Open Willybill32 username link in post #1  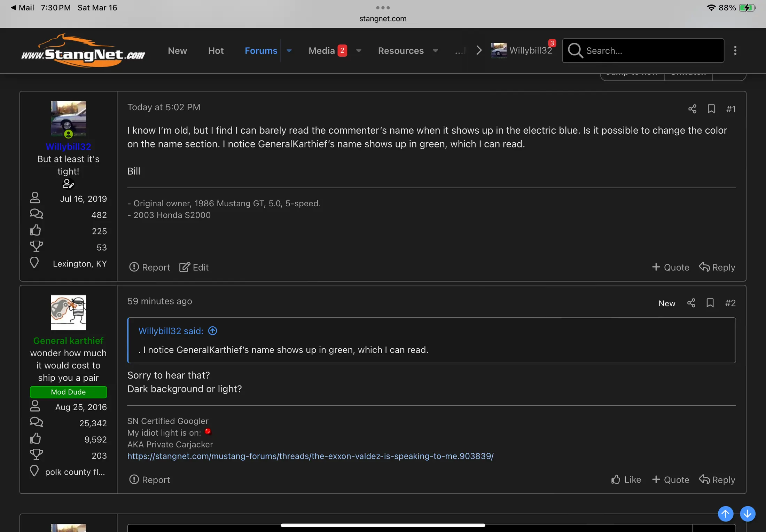[x=68, y=146]
